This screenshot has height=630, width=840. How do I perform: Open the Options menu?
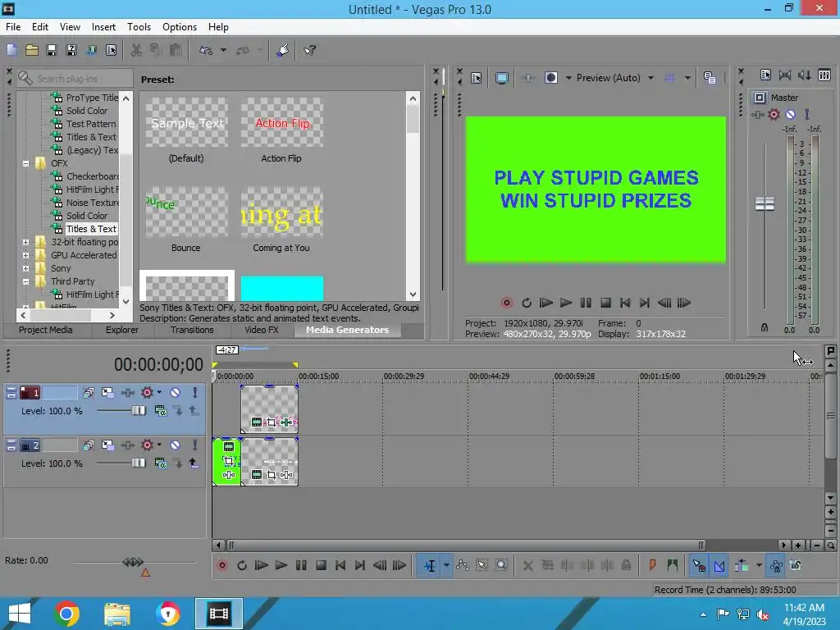(x=180, y=27)
